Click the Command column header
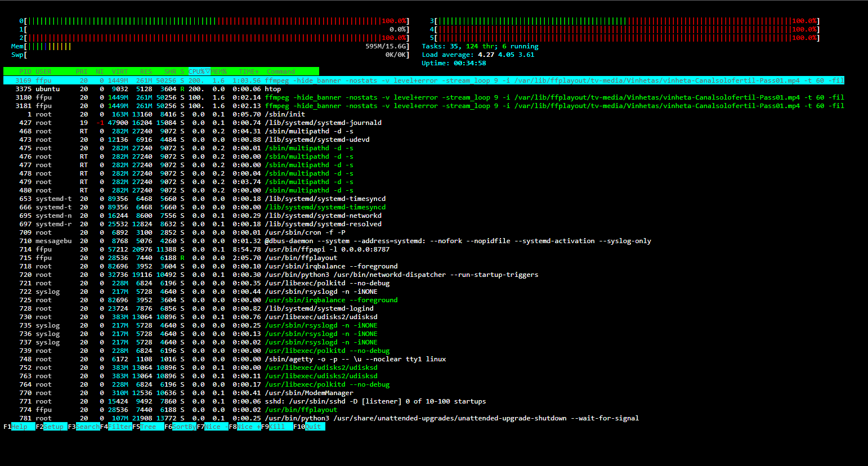Viewport: 868px width, 466px height. point(281,71)
